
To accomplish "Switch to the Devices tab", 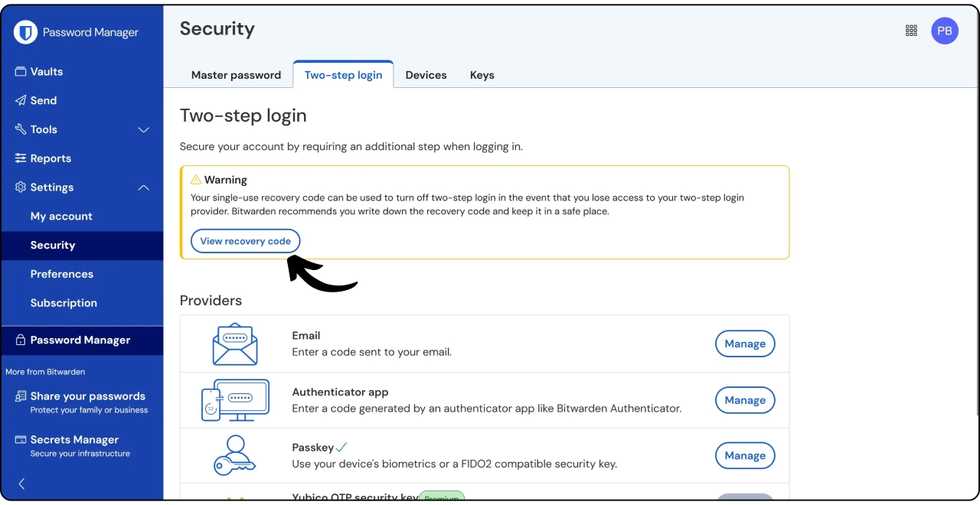I will 426,75.
